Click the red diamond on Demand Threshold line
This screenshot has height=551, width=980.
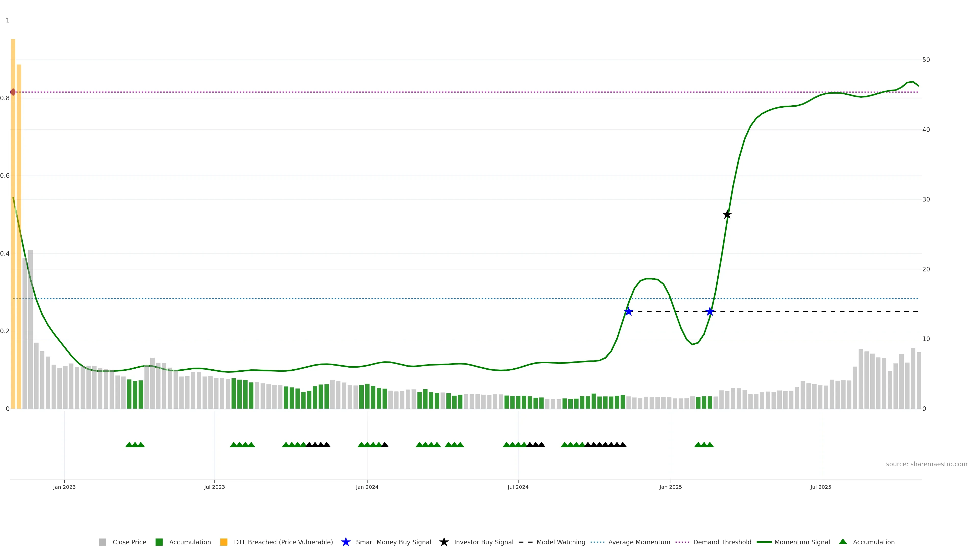point(13,92)
